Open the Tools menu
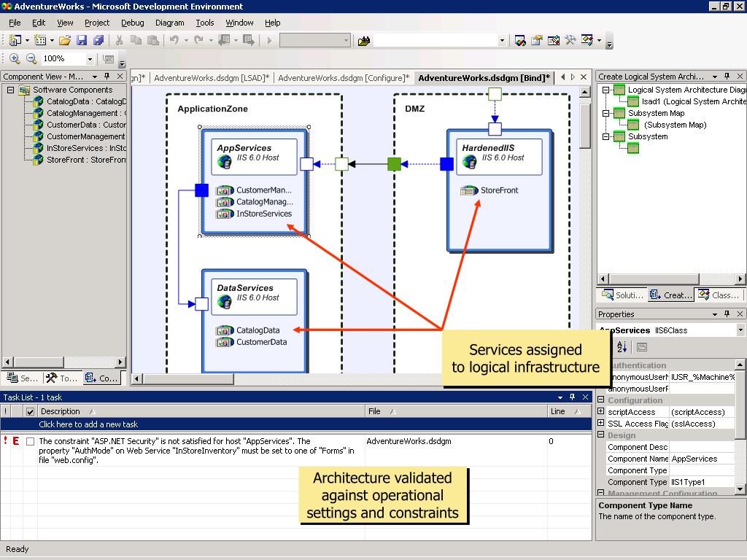The image size is (747, 560). tap(205, 23)
